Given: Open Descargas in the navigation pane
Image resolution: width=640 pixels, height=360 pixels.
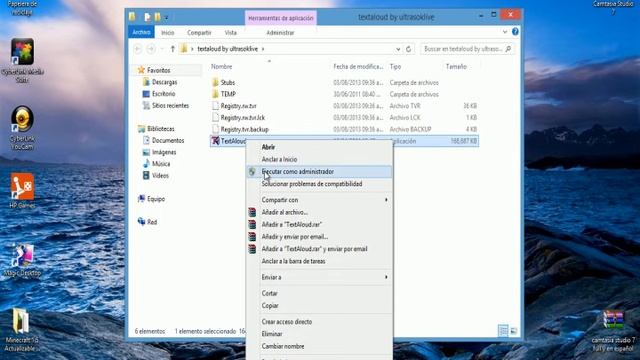Looking at the screenshot, I should 164,82.
